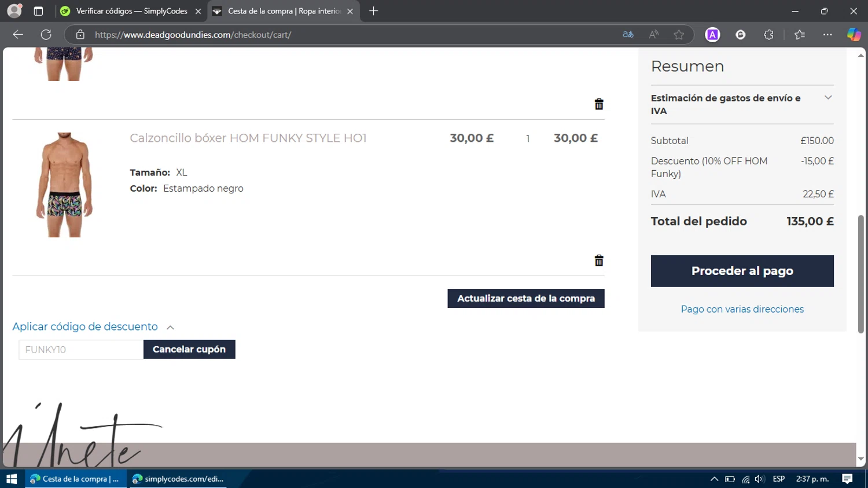Open browser extensions puzzle icon
The image size is (868, 488).
pos(768,35)
